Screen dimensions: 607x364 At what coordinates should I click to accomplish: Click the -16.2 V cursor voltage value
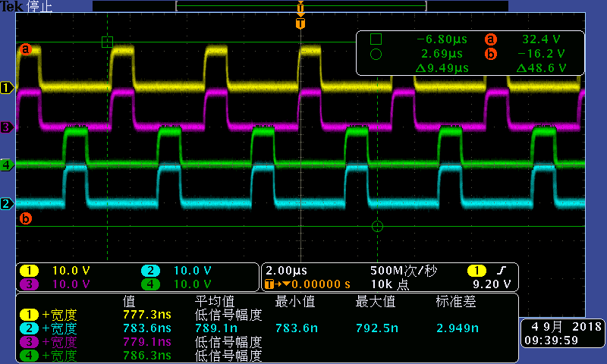(x=541, y=54)
